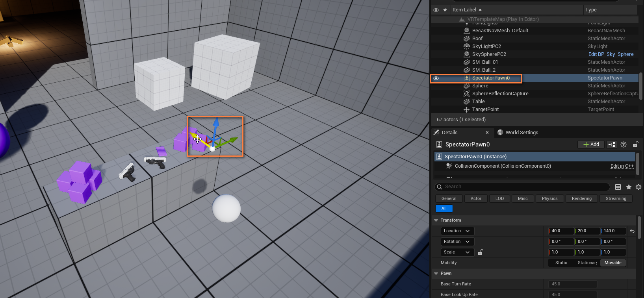Select the Table actor row
644x298 pixels.
pyautogui.click(x=535, y=101)
